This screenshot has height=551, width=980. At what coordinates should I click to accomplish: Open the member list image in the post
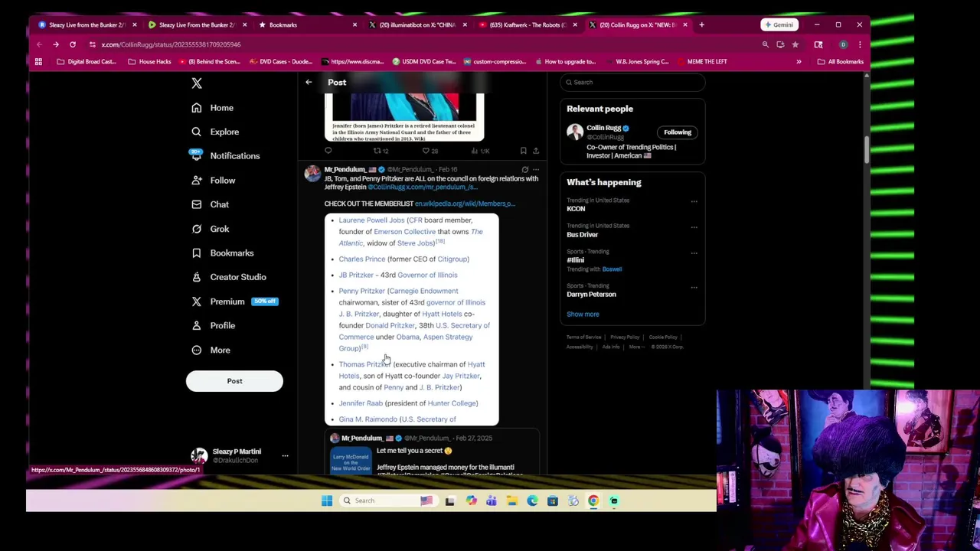pyautogui.click(x=412, y=319)
